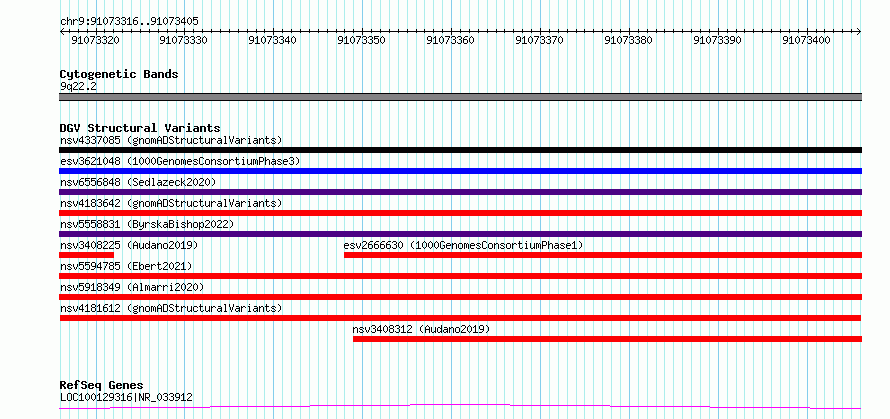890x419 pixels.
Task: Click ruler tick label 91073350
Action: [362, 40]
